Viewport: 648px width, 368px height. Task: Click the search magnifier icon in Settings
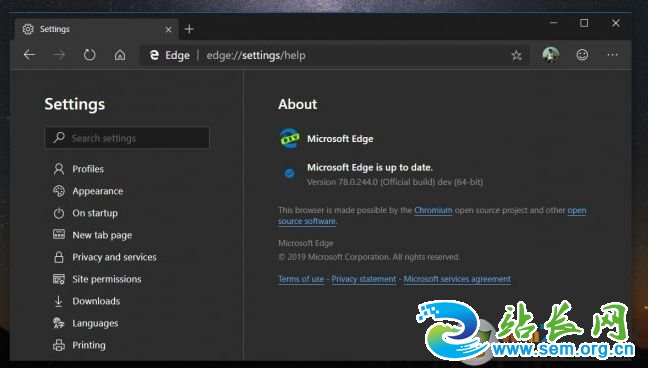pos(59,137)
